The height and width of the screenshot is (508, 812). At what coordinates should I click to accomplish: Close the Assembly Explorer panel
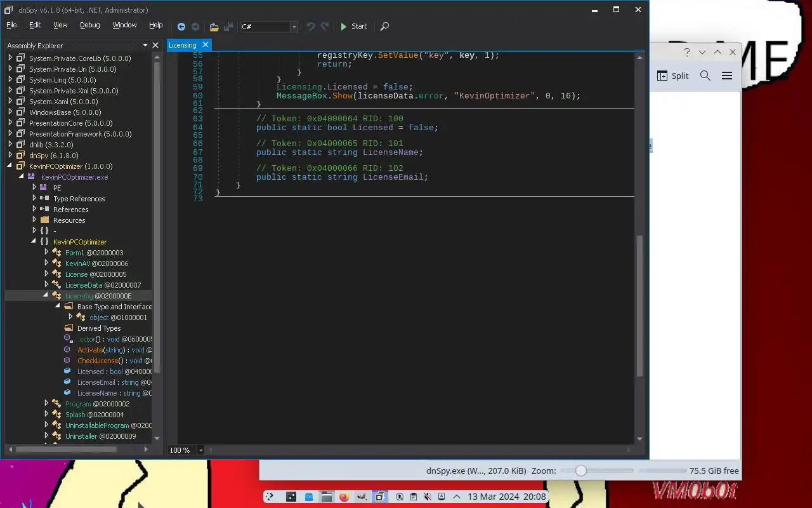(155, 46)
